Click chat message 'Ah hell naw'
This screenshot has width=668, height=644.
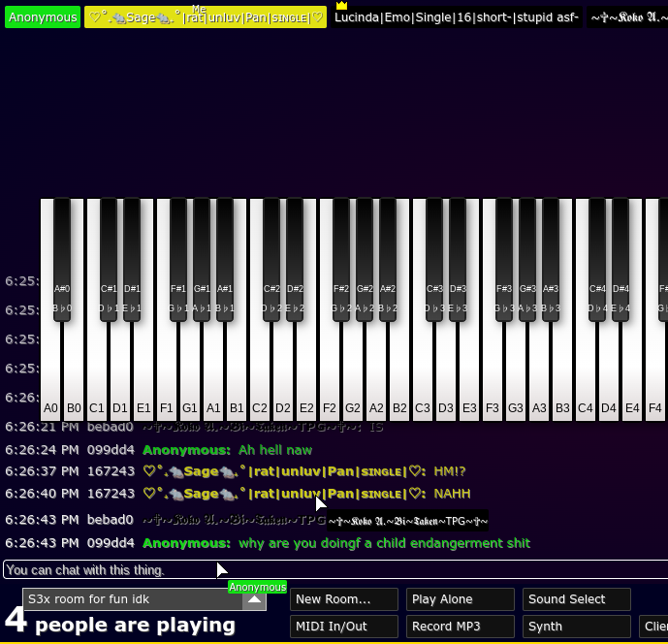(x=275, y=450)
